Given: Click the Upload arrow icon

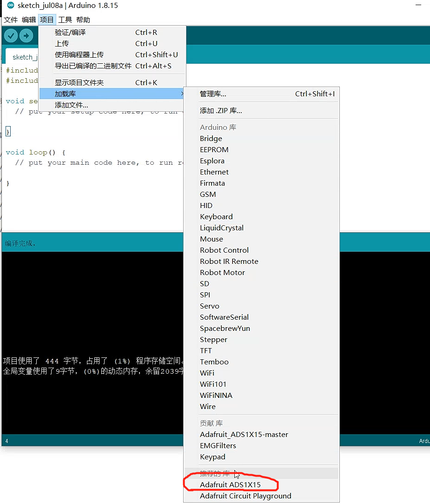Looking at the screenshot, I should (x=26, y=35).
